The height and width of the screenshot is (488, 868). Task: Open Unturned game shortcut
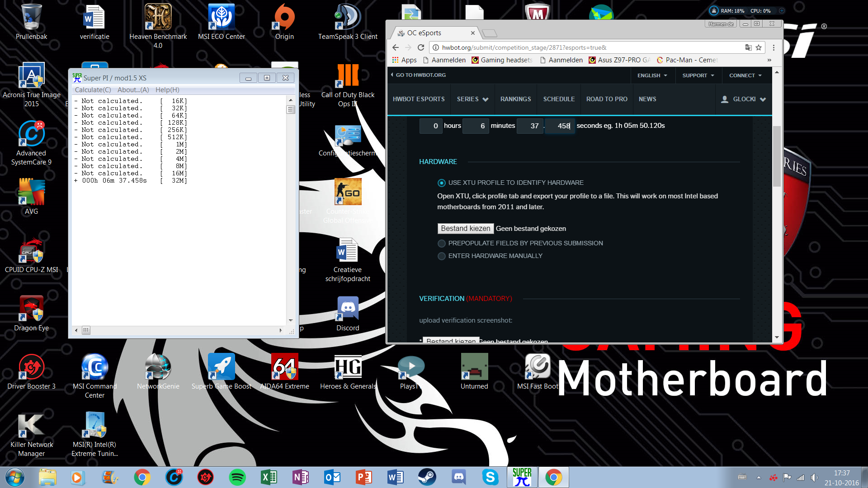coord(474,372)
